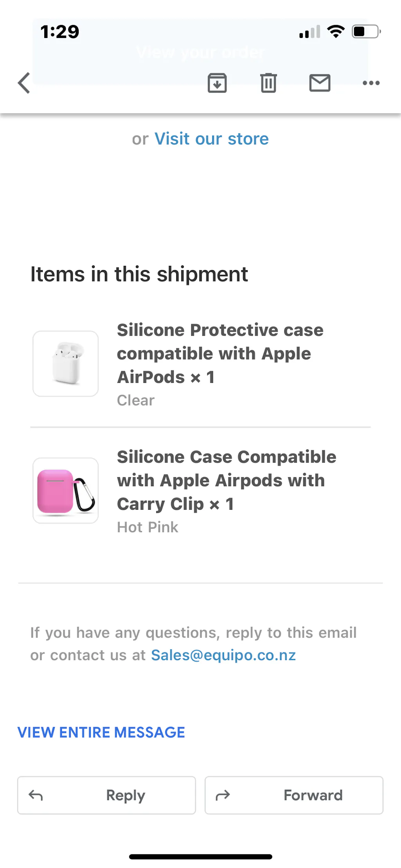Tap the hot pink case thumbnail
This screenshot has height=868, width=401.
(65, 491)
